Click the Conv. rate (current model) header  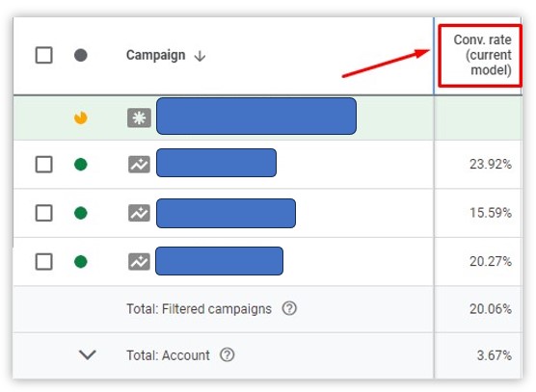coord(482,55)
